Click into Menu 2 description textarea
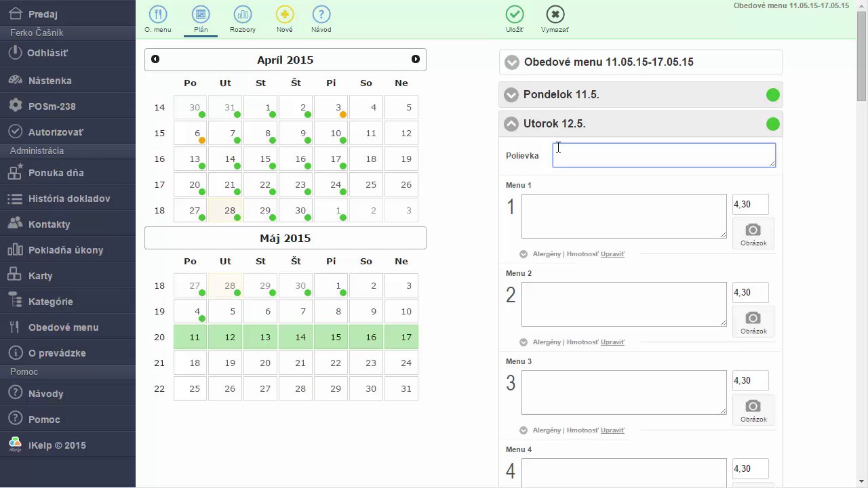The height and width of the screenshot is (488, 868). (x=624, y=304)
